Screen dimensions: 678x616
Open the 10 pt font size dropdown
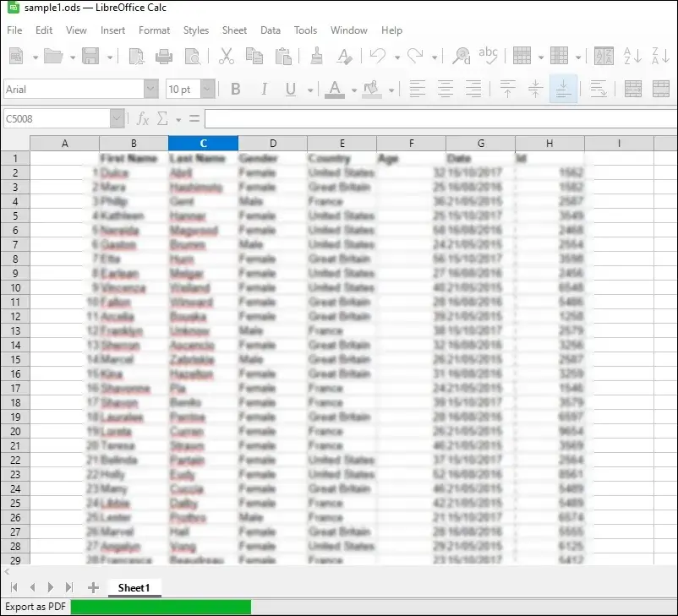point(207,90)
